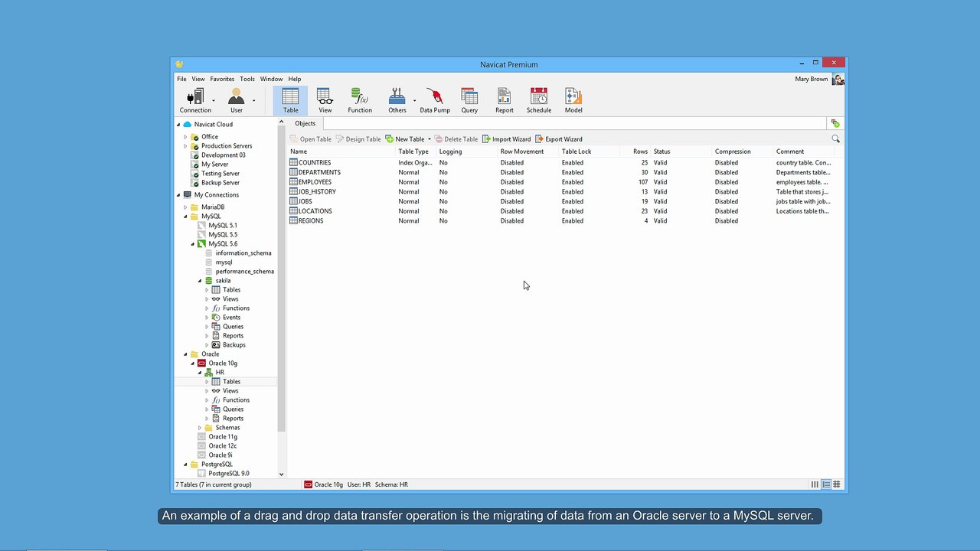Select Production Servers in Navicat Cloud
The image size is (980, 551).
(227, 146)
